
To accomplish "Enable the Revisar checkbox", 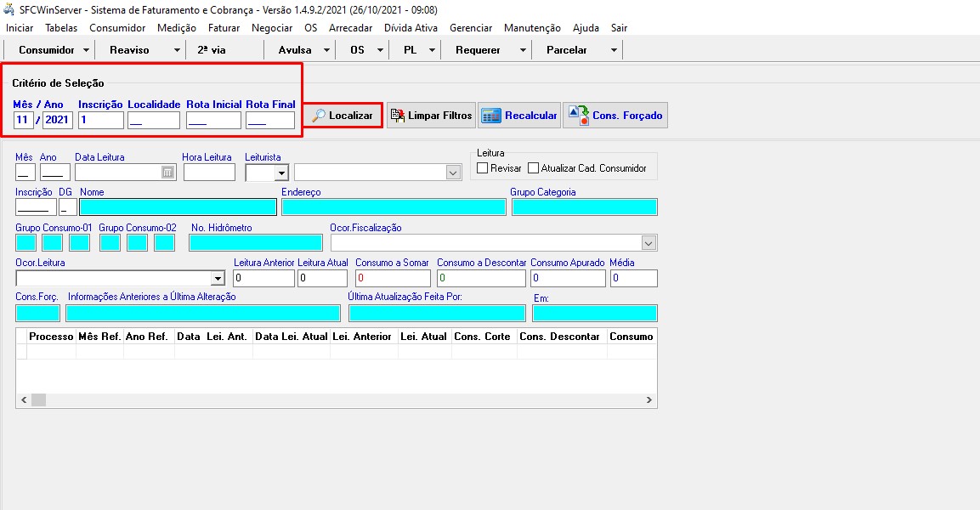I will (x=482, y=168).
